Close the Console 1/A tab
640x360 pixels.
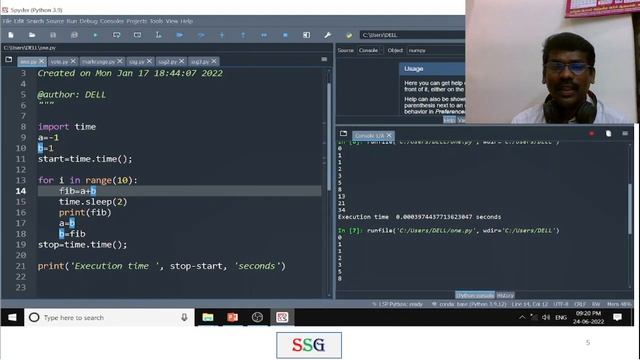pyautogui.click(x=389, y=135)
